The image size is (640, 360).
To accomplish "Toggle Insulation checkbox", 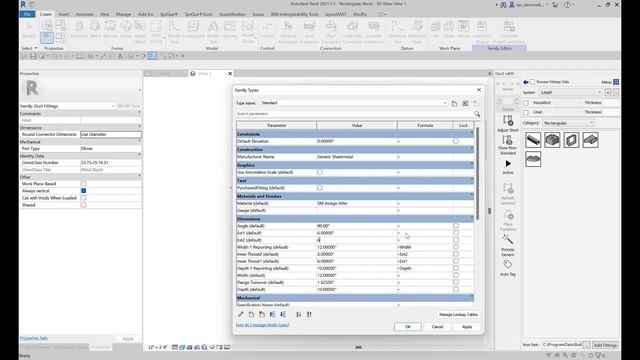I will click(x=526, y=103).
